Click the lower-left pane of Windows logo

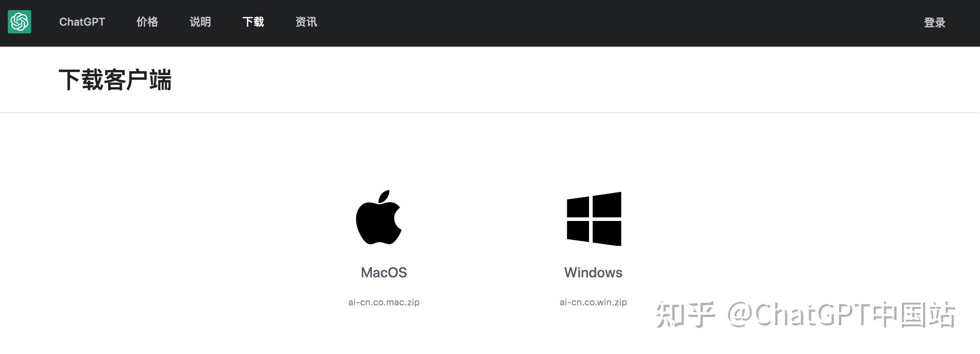click(578, 231)
